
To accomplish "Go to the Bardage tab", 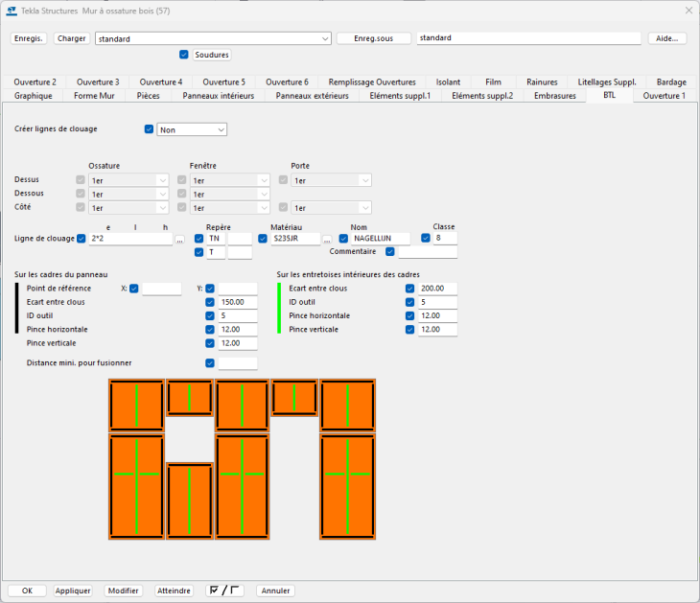I will tap(671, 82).
